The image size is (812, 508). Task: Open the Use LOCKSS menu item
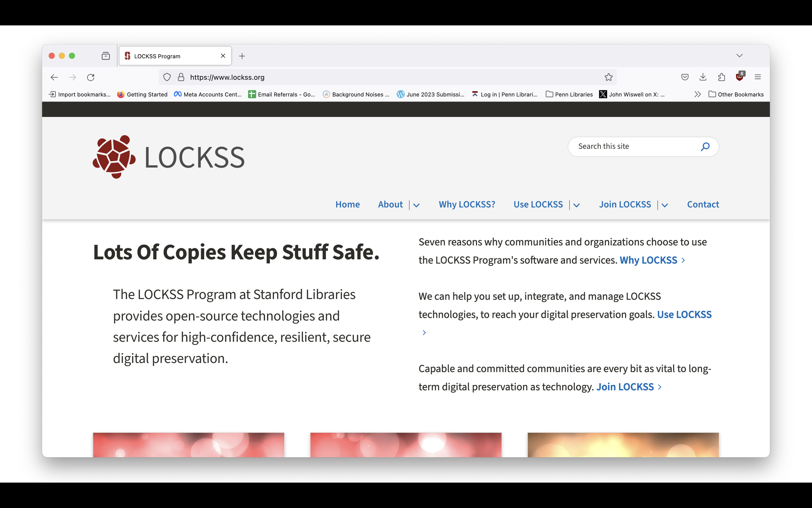coord(538,204)
